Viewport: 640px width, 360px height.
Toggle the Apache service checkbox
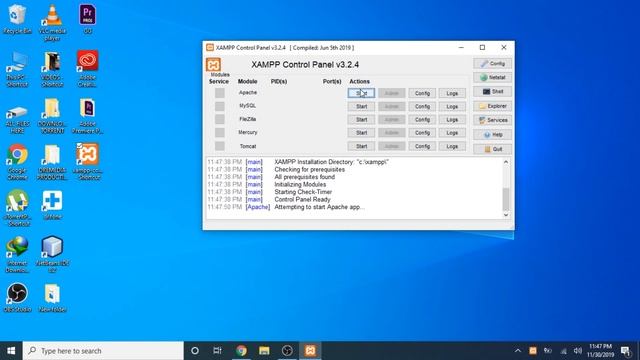pos(220,93)
